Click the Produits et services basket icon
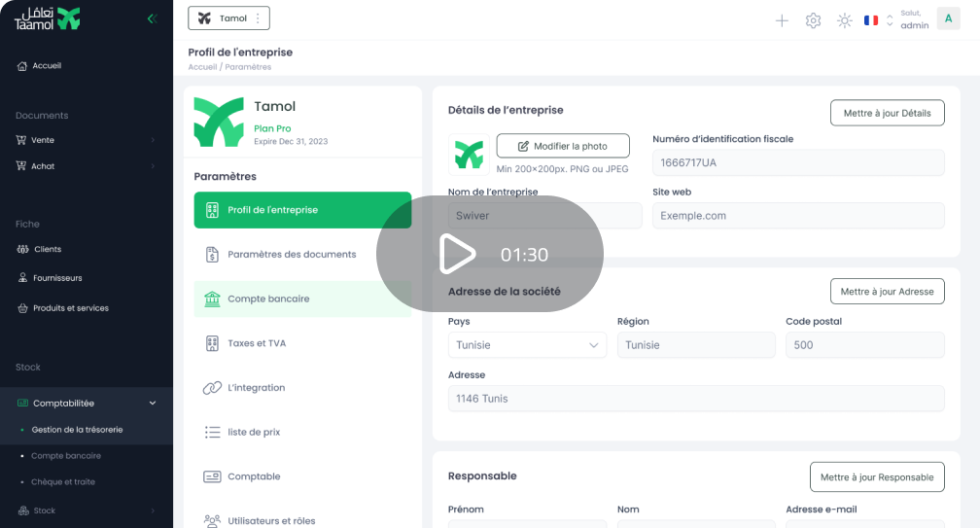 22,308
